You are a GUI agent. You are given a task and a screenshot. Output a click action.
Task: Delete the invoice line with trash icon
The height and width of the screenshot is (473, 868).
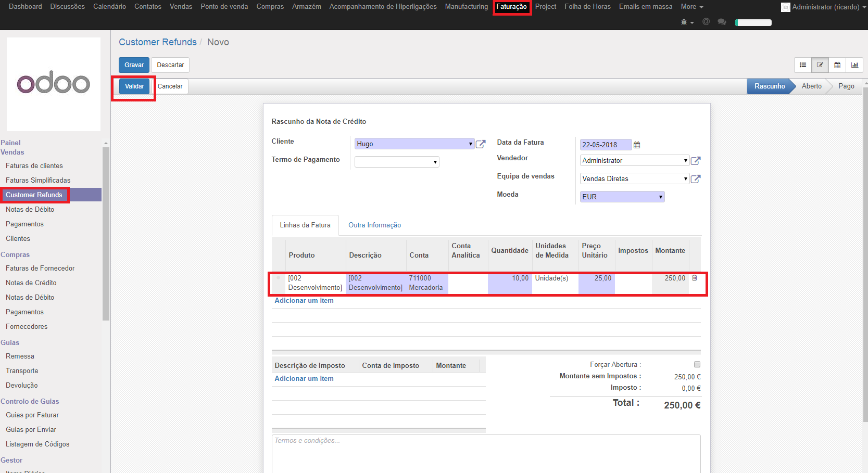pos(694,278)
